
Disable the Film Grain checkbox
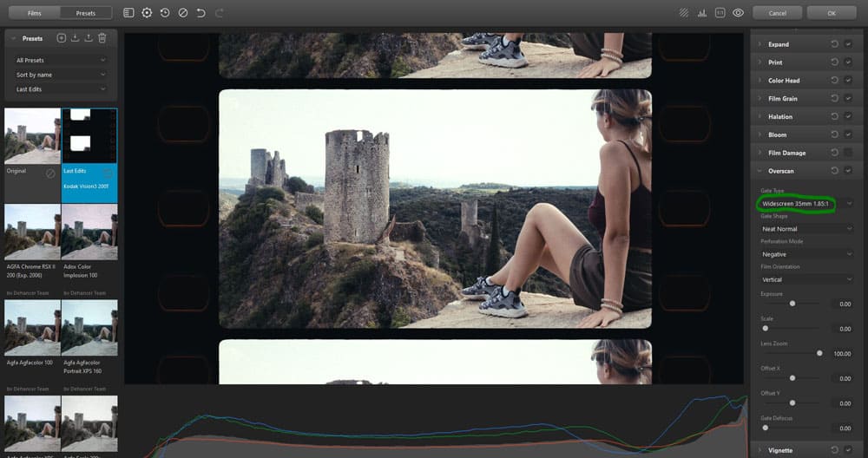[x=848, y=99]
